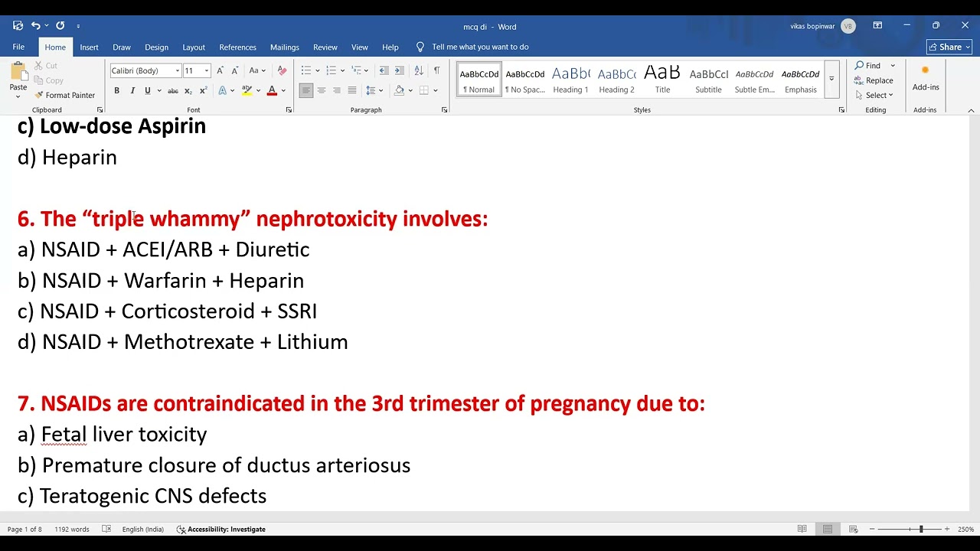Apply red font color
The height and width of the screenshot is (551, 980).
pyautogui.click(x=272, y=90)
